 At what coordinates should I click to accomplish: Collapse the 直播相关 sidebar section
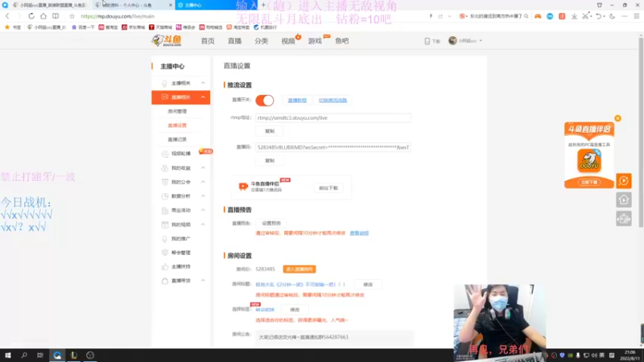pyautogui.click(x=203, y=97)
